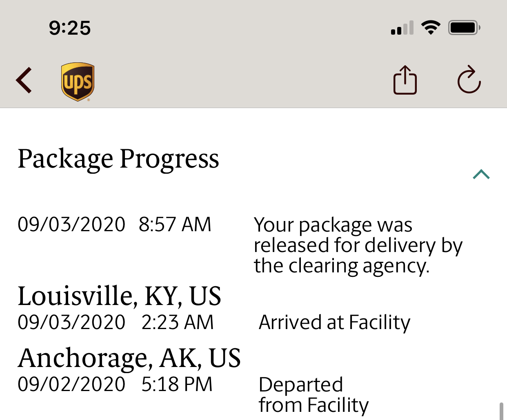Select the Louisville, KY, US location
This screenshot has height=420, width=507.
tap(119, 296)
